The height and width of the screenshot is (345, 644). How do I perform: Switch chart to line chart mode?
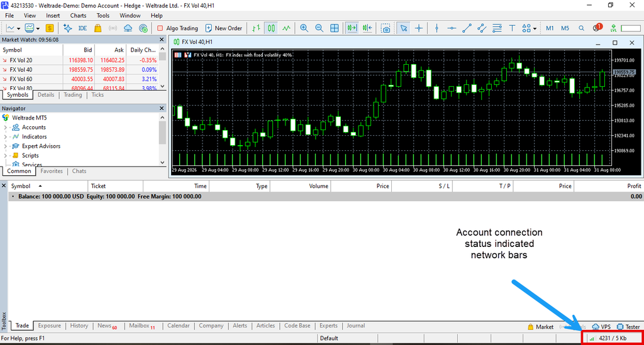point(286,28)
